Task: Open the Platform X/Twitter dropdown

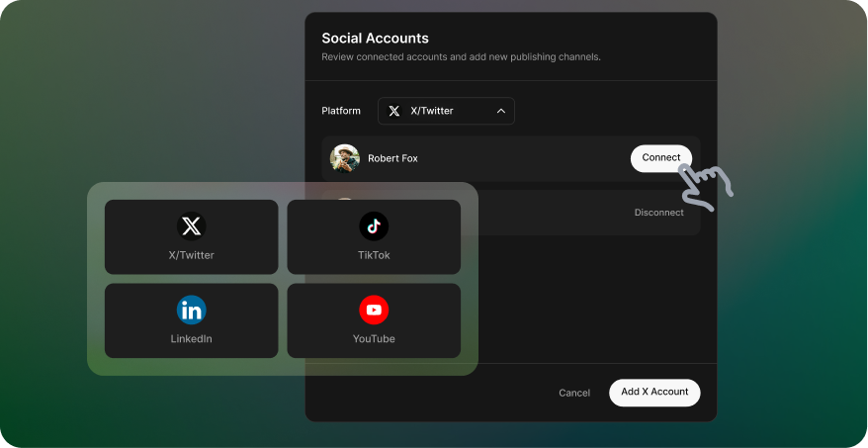Action: [446, 111]
